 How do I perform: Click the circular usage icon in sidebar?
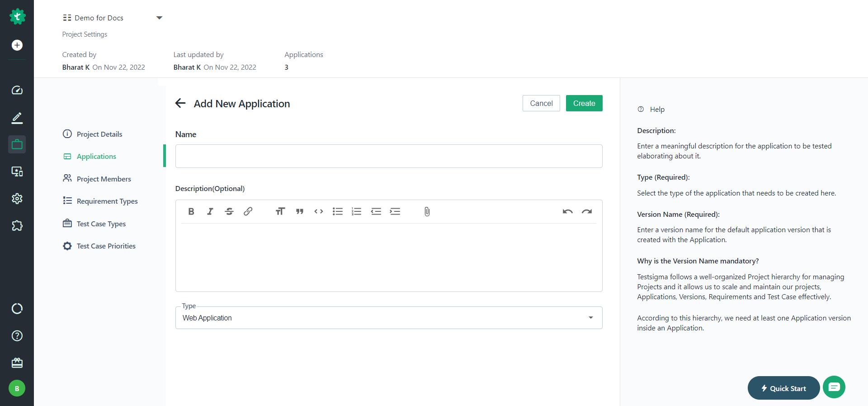click(17, 309)
